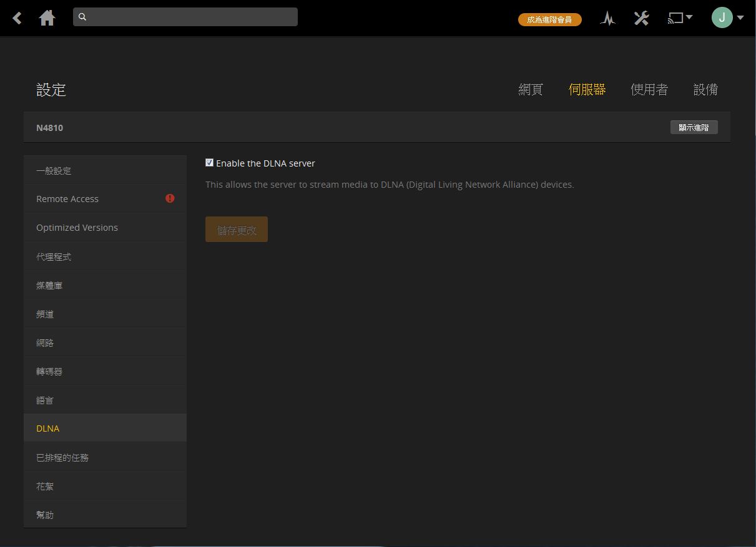Image resolution: width=756 pixels, height=547 pixels.
Task: Open Remote Access settings in the sidebar
Action: (105, 199)
